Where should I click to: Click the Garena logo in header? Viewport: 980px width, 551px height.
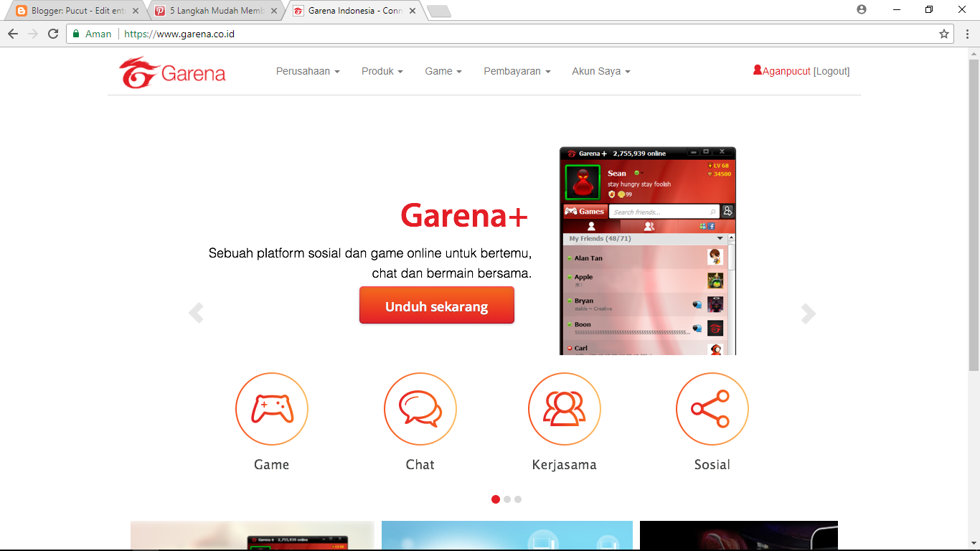coord(172,72)
